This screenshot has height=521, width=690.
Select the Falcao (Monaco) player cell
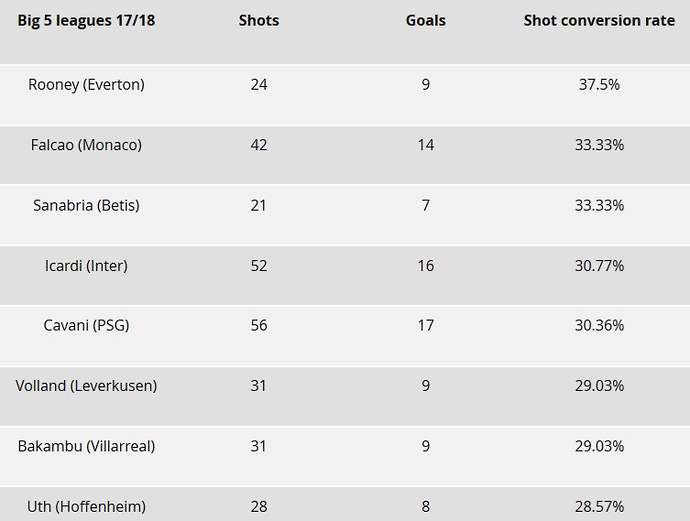tap(86, 145)
